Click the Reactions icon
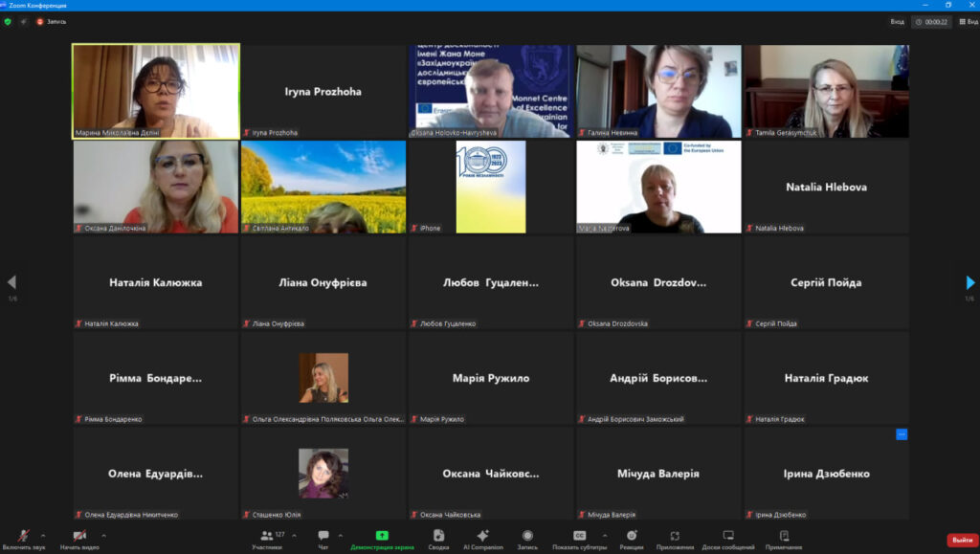 [631, 537]
